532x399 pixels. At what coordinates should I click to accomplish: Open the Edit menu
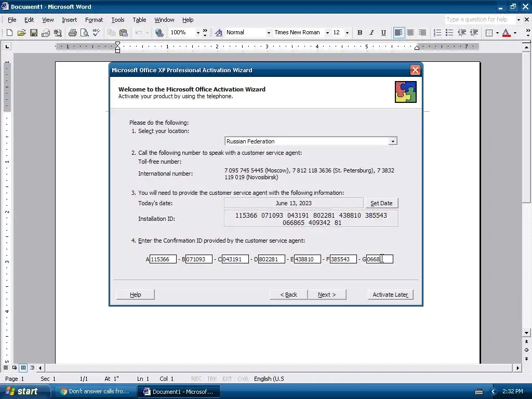(x=29, y=20)
